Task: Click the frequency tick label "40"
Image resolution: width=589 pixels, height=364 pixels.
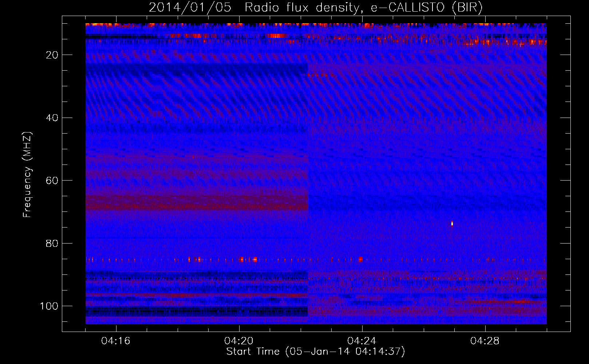Action: pos(52,118)
